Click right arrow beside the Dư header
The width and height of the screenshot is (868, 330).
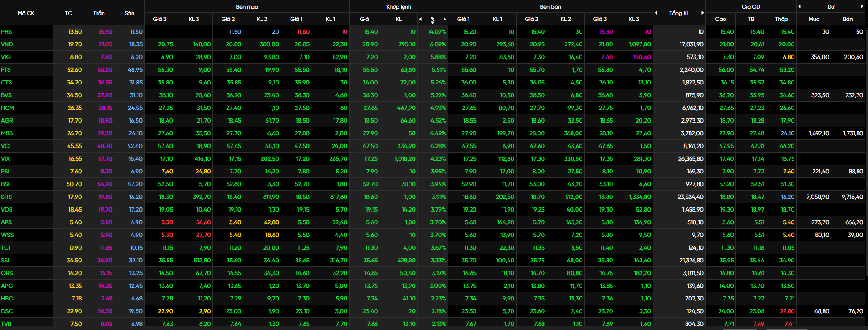tap(862, 6)
